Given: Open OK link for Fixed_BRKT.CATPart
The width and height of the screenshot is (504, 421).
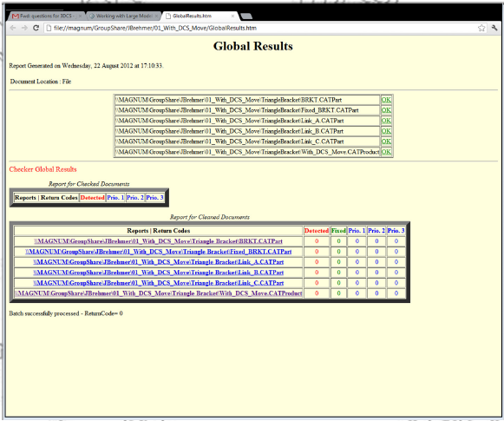Looking at the screenshot, I should (x=386, y=110).
